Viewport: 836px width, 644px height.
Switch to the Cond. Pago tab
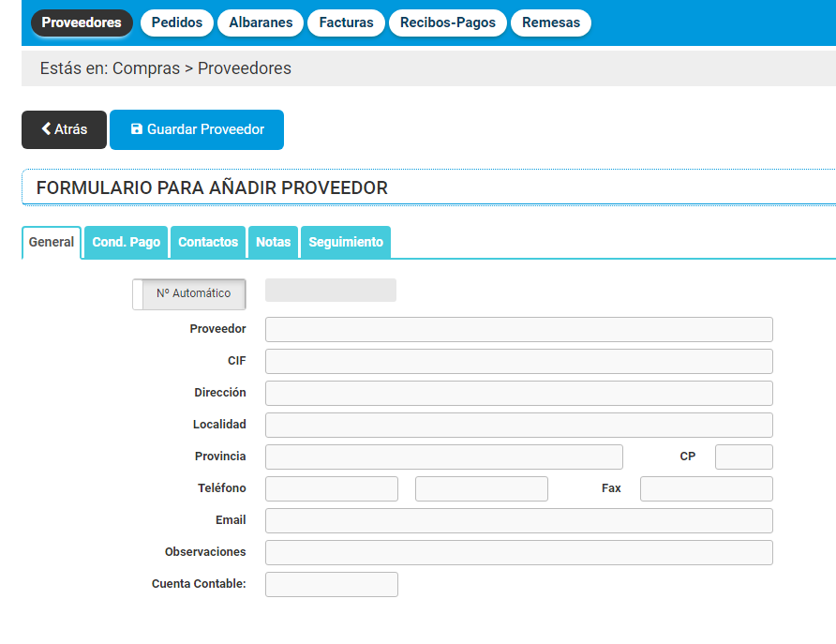click(126, 242)
